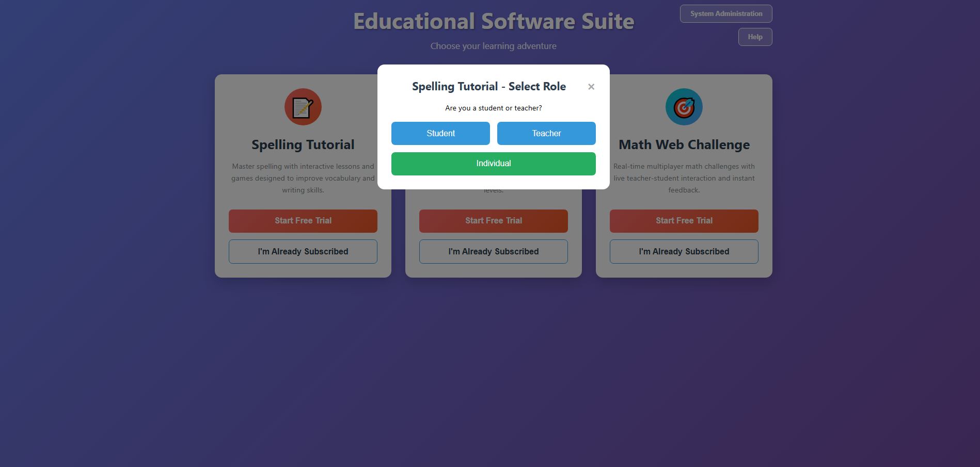Viewport: 980px width, 467px height.
Task: Click the Math Web Challenge target icon
Action: [x=684, y=107]
